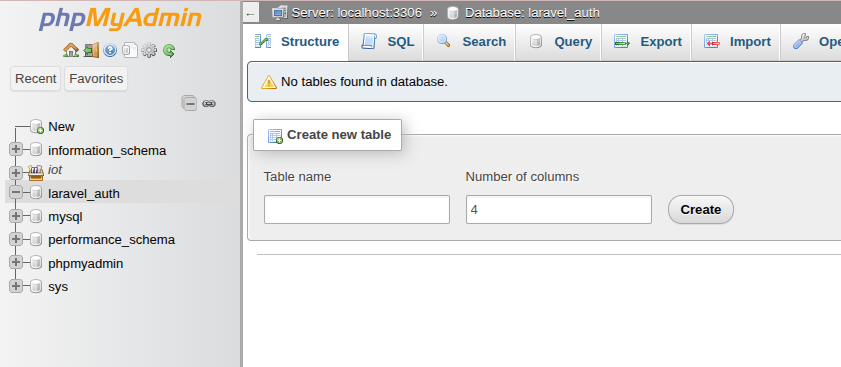Toggle the link with main panel icon
Viewport: 841px width, 367px height.
click(209, 104)
